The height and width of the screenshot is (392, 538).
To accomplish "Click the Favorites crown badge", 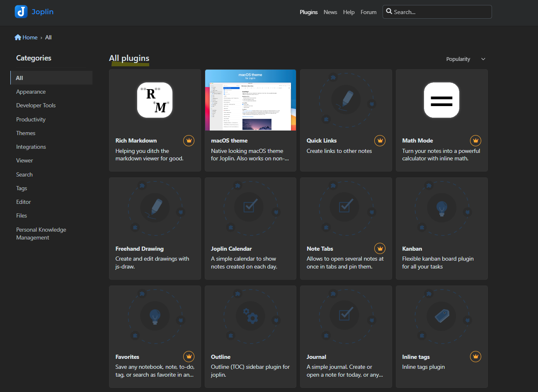I will 189,356.
